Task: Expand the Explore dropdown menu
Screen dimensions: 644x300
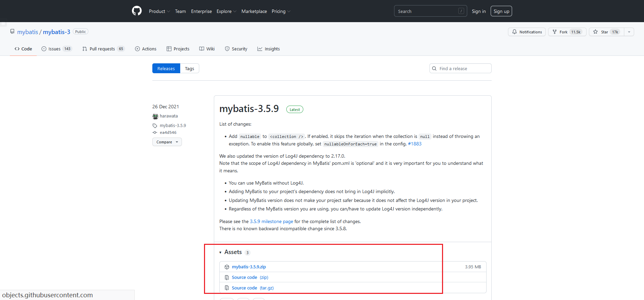Action: 226,11
